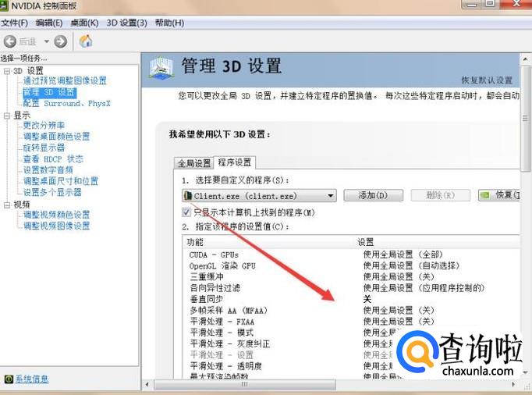Open the 系统信息 link

pos(32,379)
